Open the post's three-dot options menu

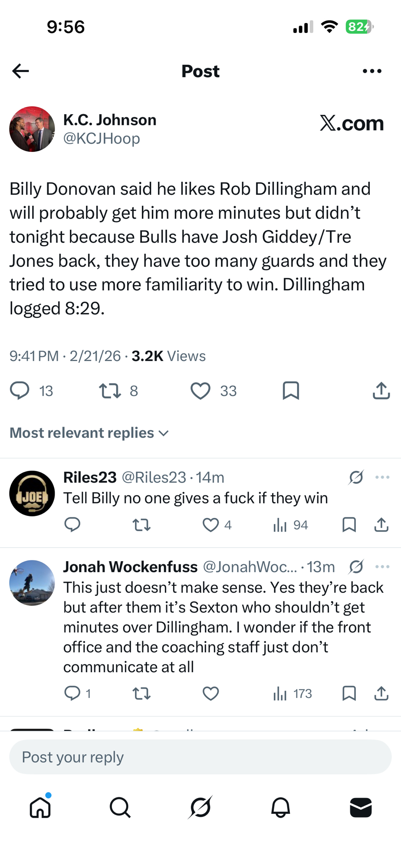[x=372, y=71]
